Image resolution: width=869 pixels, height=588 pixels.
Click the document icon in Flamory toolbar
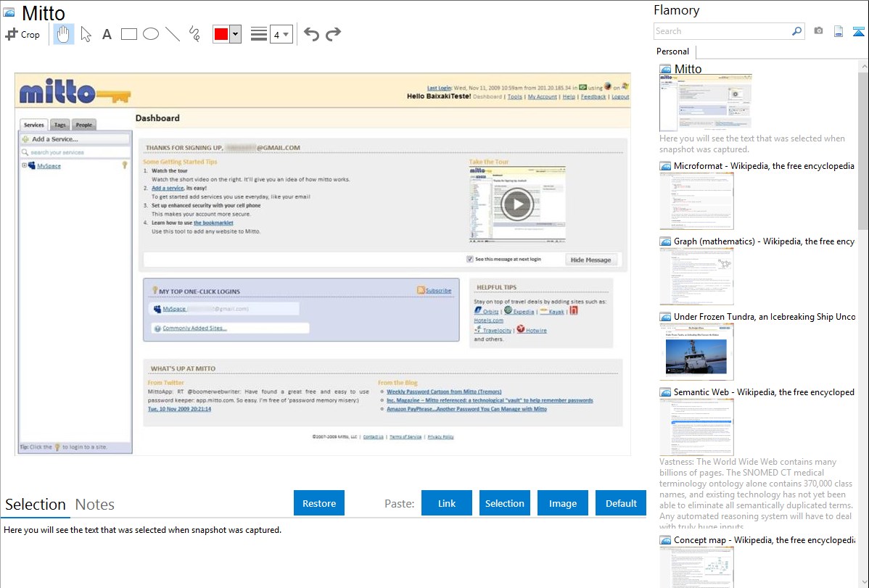pyautogui.click(x=839, y=31)
